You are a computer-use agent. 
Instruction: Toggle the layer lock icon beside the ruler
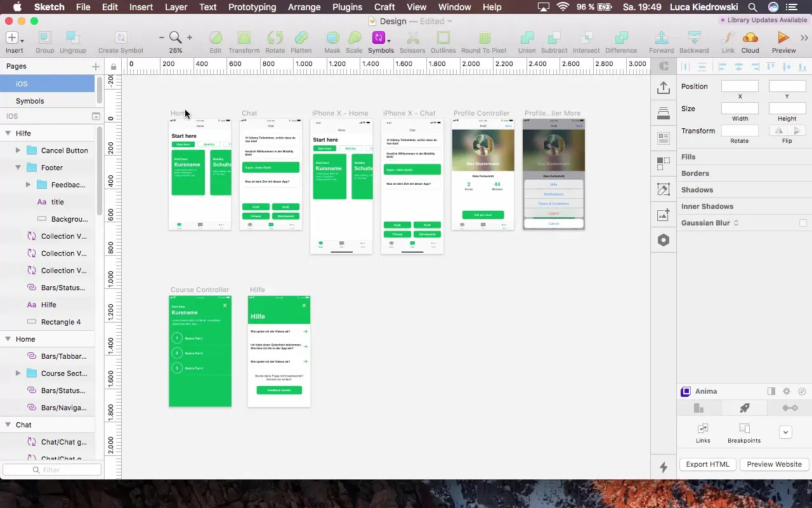tap(114, 66)
